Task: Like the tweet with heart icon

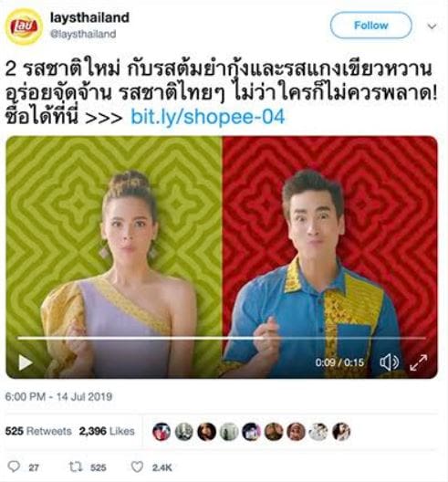Action: pos(137,466)
